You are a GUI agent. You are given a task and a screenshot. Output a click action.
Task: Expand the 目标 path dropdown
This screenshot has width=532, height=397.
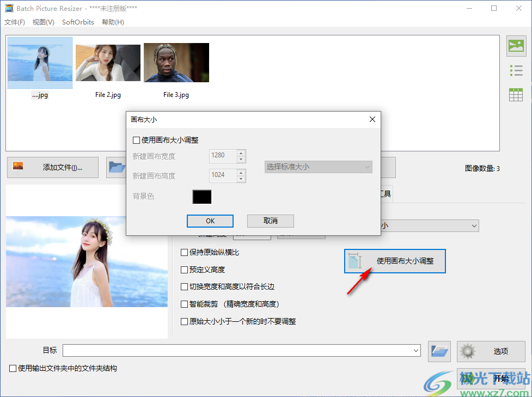(416, 351)
